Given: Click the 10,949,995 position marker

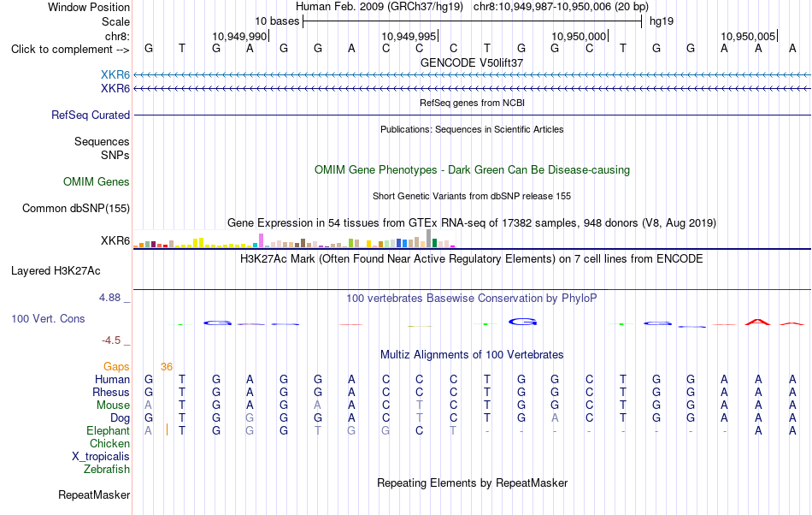Looking at the screenshot, I should click(409, 36).
